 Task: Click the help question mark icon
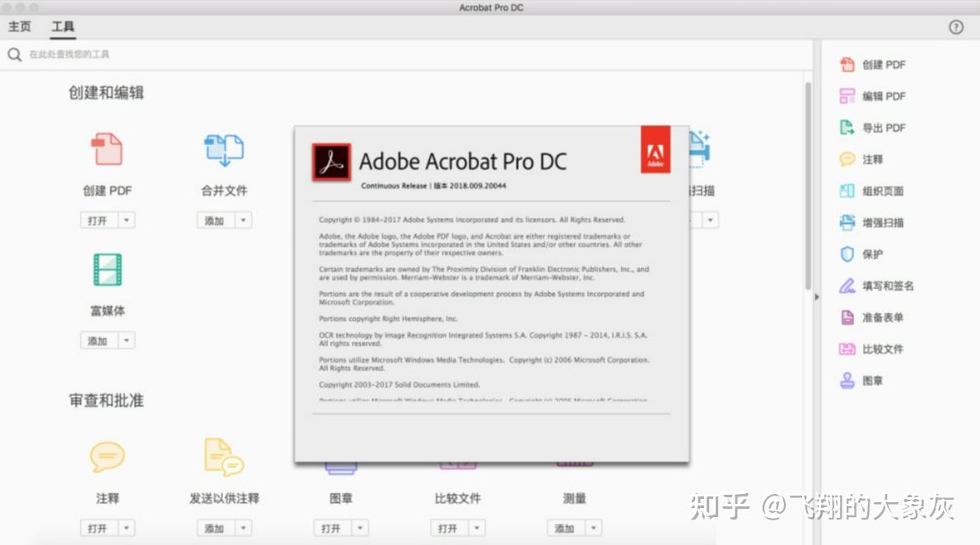[x=955, y=27]
